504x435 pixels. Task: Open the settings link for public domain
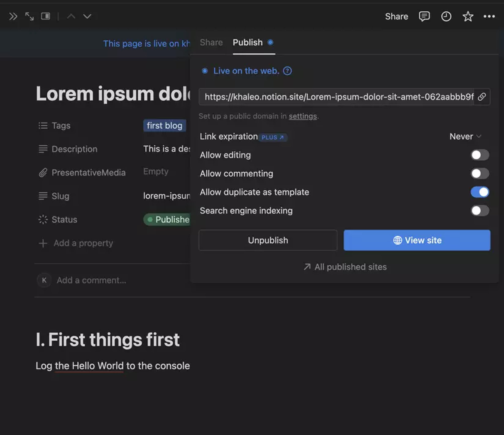tap(303, 116)
